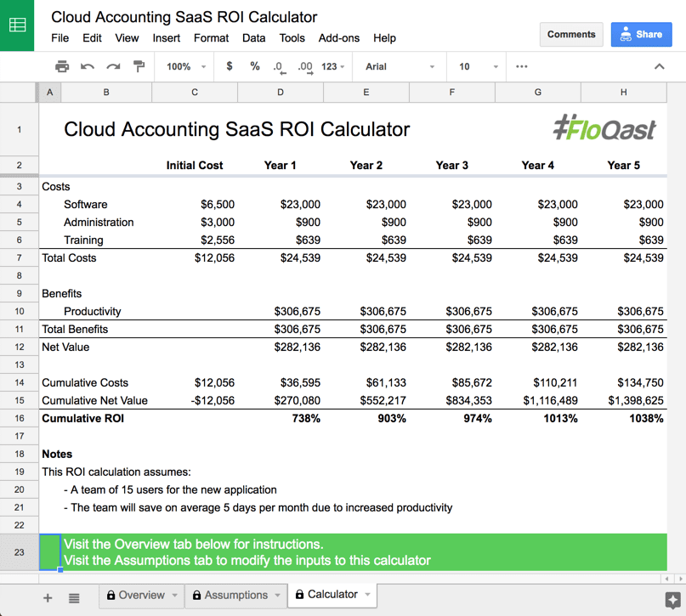
Task: Click Increase decimal places icon
Action: (305, 67)
